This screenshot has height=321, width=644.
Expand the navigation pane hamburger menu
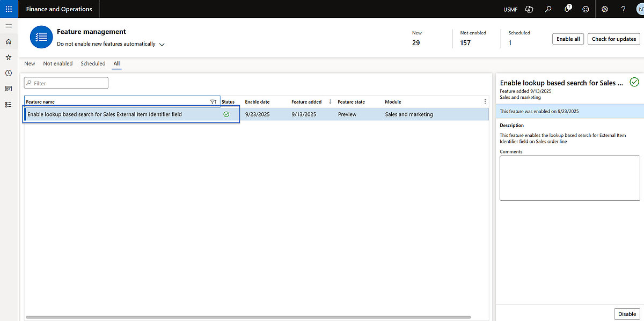(9, 26)
